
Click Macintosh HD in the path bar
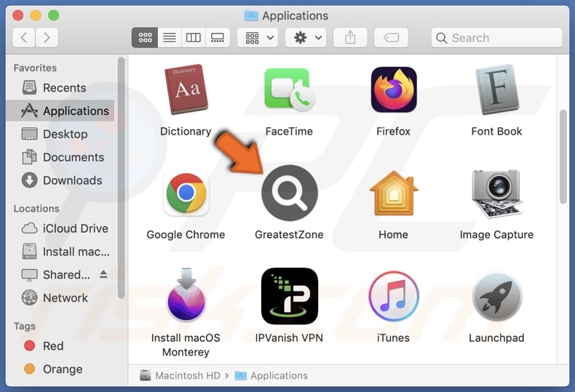pos(180,375)
